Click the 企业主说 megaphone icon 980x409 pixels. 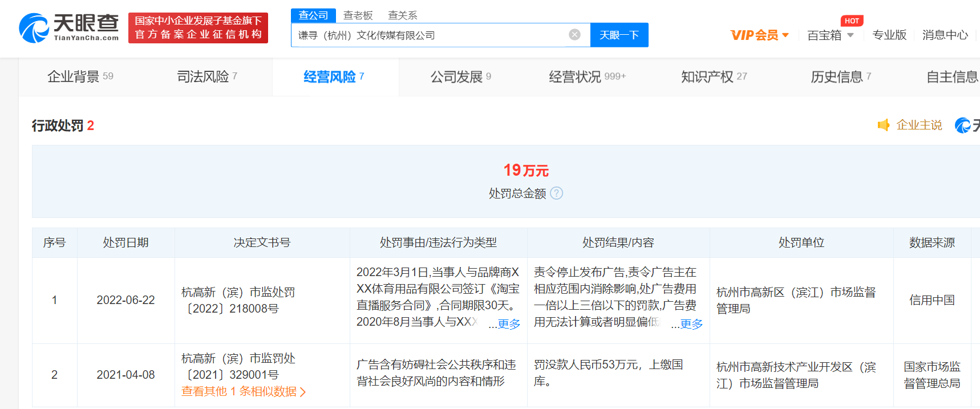(x=884, y=125)
